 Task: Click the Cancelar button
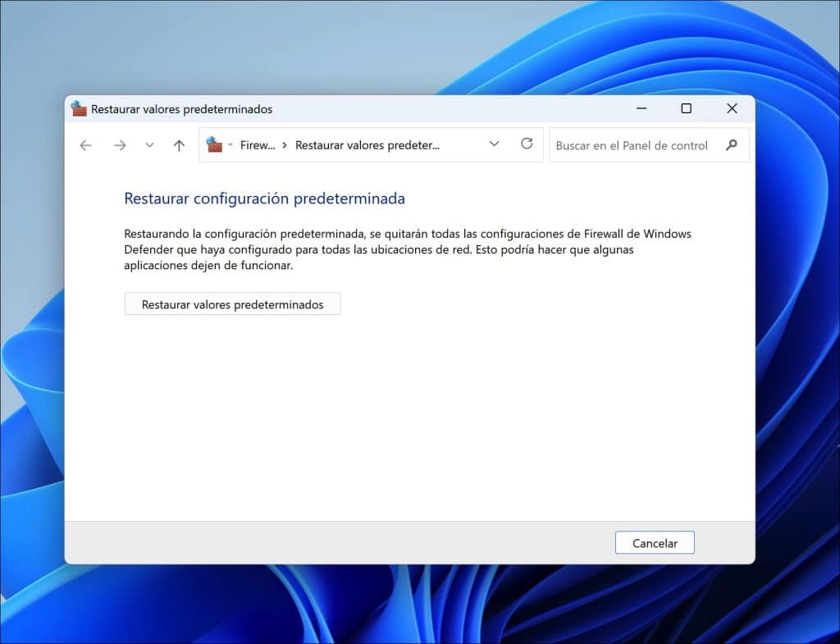tap(655, 543)
